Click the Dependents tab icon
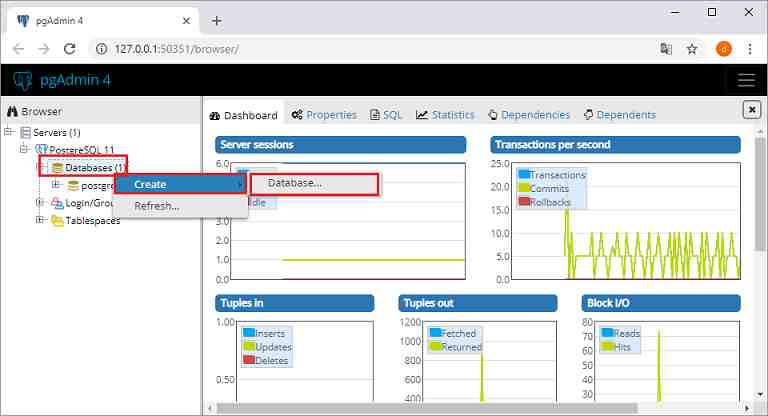Image resolution: width=768 pixels, height=416 pixels. [x=588, y=115]
